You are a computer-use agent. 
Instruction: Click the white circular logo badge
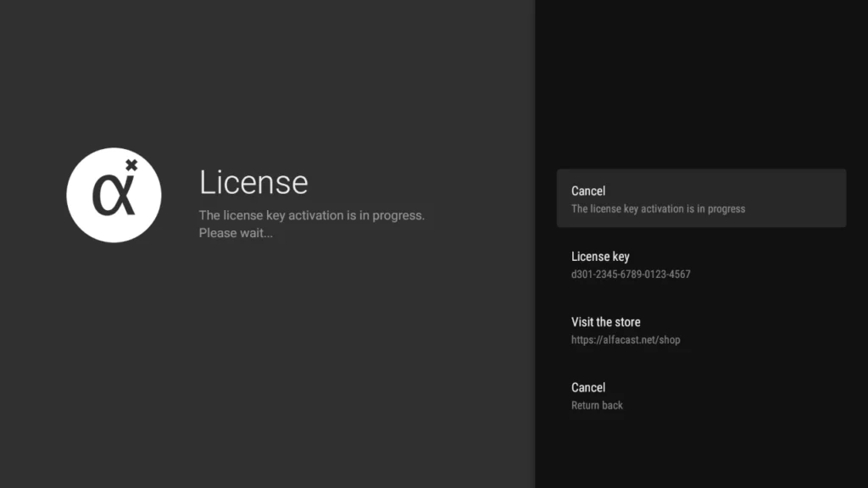pyautogui.click(x=114, y=195)
